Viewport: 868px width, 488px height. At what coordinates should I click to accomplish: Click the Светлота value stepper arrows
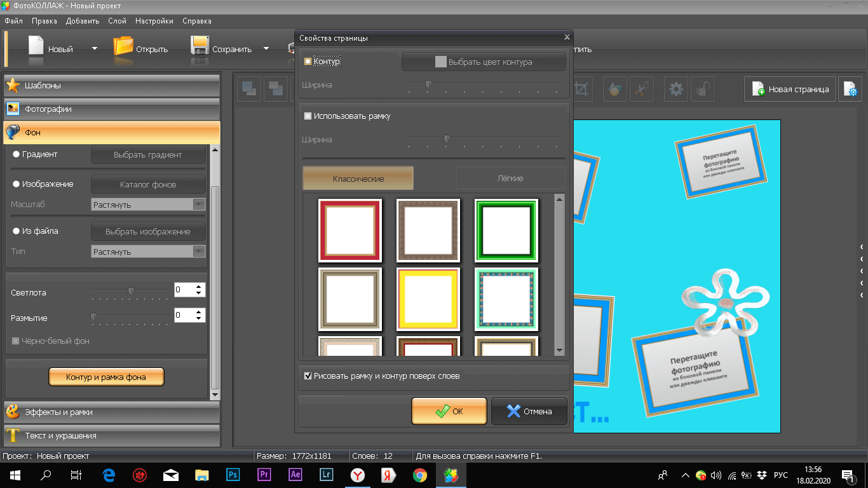click(200, 290)
